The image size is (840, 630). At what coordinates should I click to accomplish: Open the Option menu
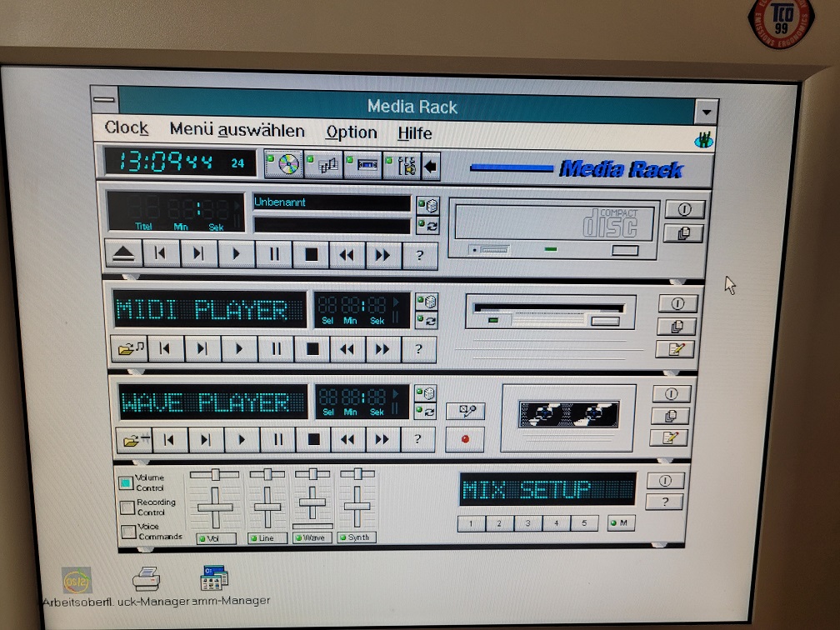click(352, 132)
